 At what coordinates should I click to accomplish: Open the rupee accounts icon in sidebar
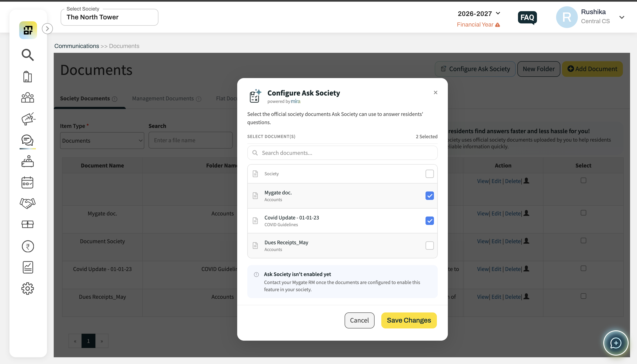click(x=28, y=246)
